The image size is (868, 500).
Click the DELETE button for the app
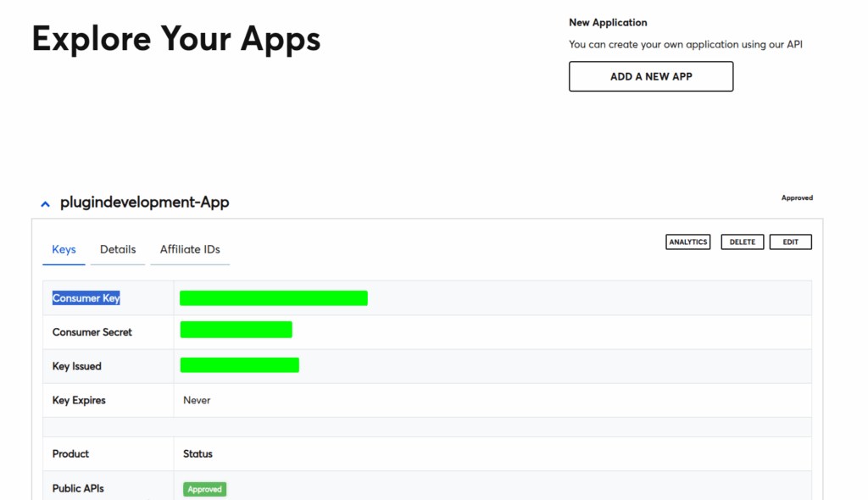pos(742,242)
